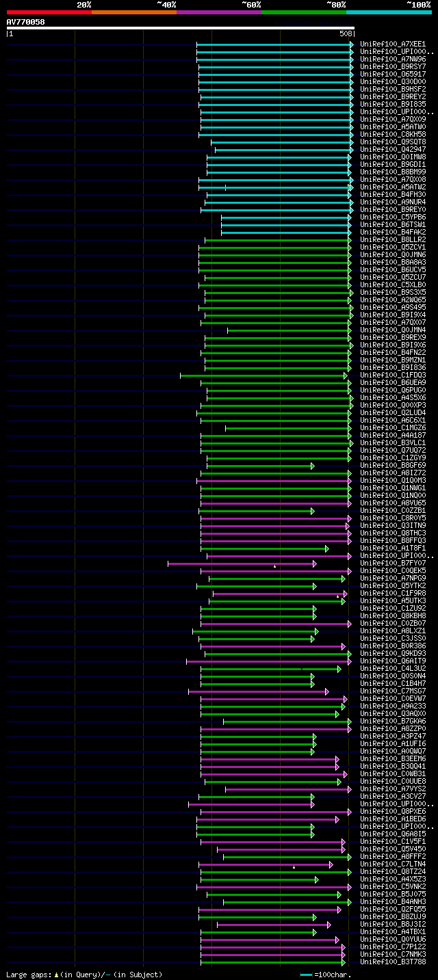
Task: Select the UniRef100_C5YPB6 label
Action: tap(394, 217)
